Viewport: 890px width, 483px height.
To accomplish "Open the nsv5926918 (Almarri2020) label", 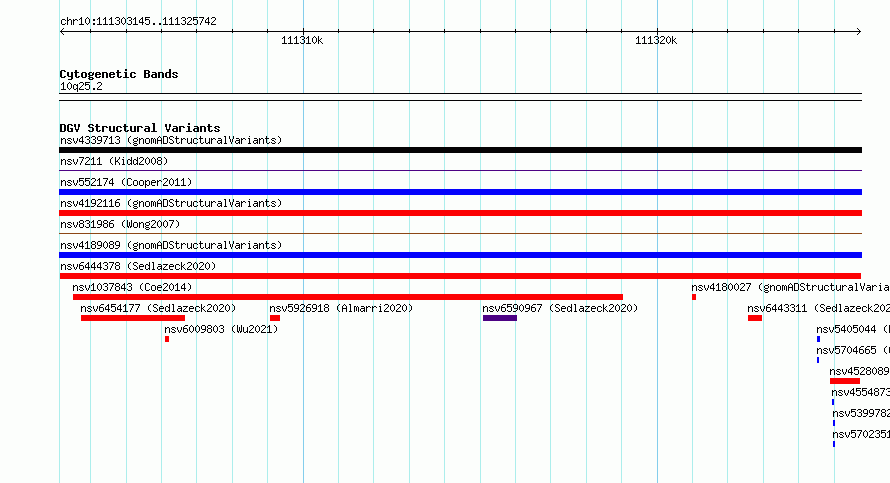I will pos(341,308).
